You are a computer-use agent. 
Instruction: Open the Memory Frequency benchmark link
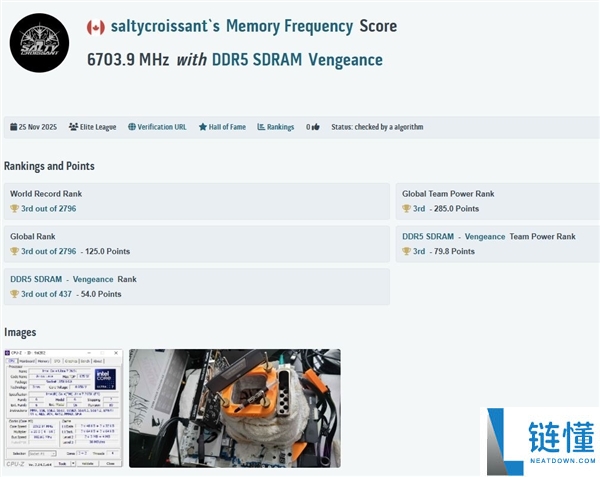[x=289, y=26]
